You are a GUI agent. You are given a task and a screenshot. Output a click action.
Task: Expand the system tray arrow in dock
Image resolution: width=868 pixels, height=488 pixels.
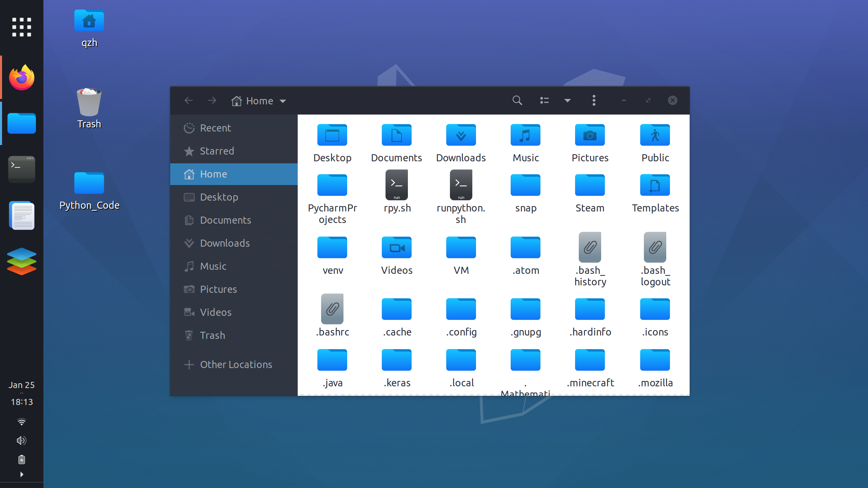coord(22,474)
